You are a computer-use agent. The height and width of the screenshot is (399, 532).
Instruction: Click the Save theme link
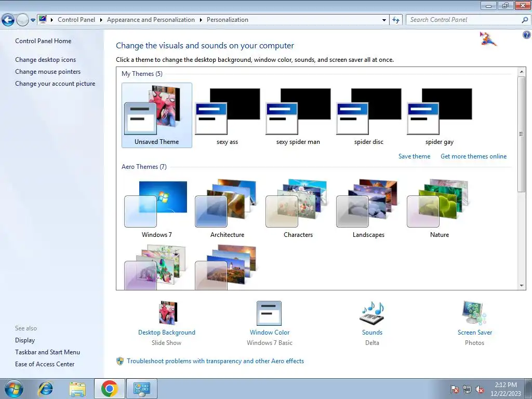coord(414,156)
